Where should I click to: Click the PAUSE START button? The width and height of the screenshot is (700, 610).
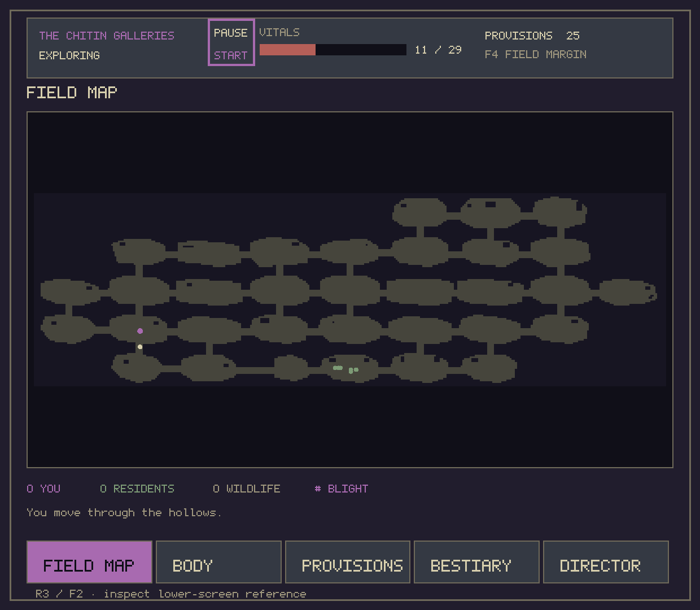coord(231,42)
